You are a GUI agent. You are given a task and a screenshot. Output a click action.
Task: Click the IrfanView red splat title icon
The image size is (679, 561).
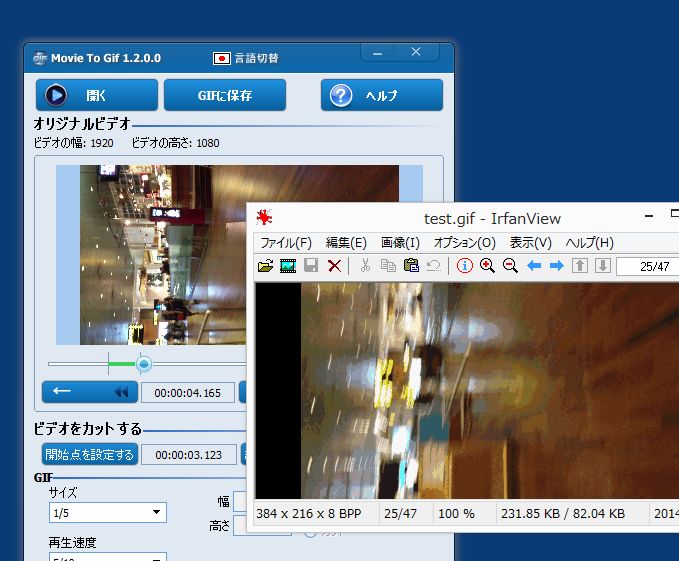point(264,217)
